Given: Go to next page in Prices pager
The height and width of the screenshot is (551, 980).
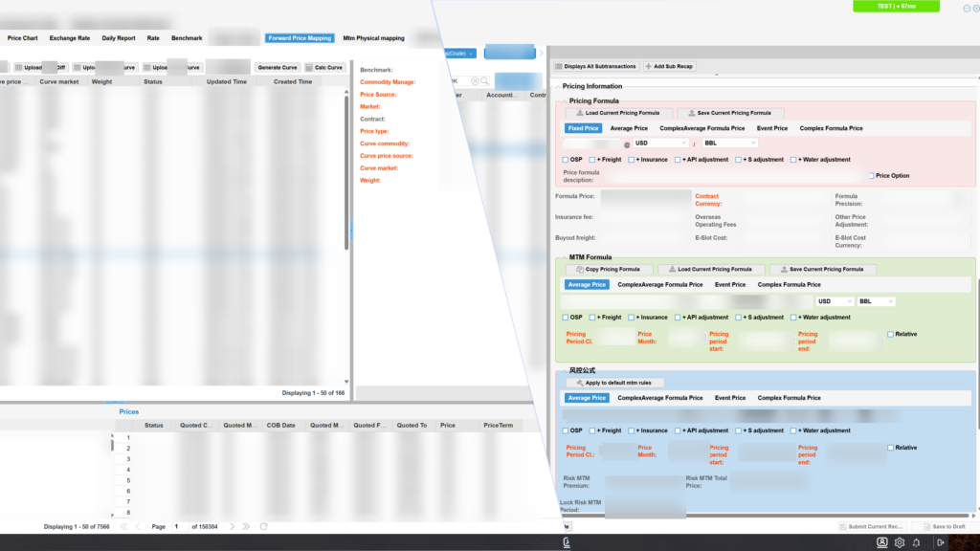Looking at the screenshot, I should pyautogui.click(x=231, y=526).
